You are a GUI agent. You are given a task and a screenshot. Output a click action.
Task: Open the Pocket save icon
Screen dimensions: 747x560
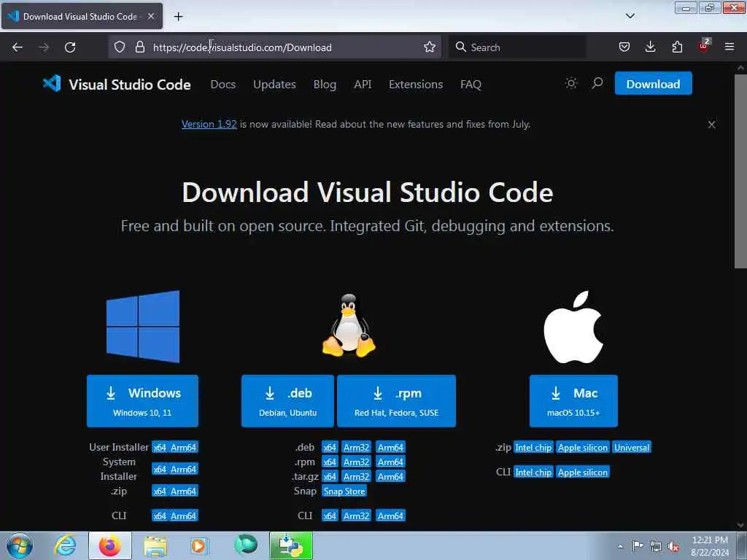pos(624,47)
